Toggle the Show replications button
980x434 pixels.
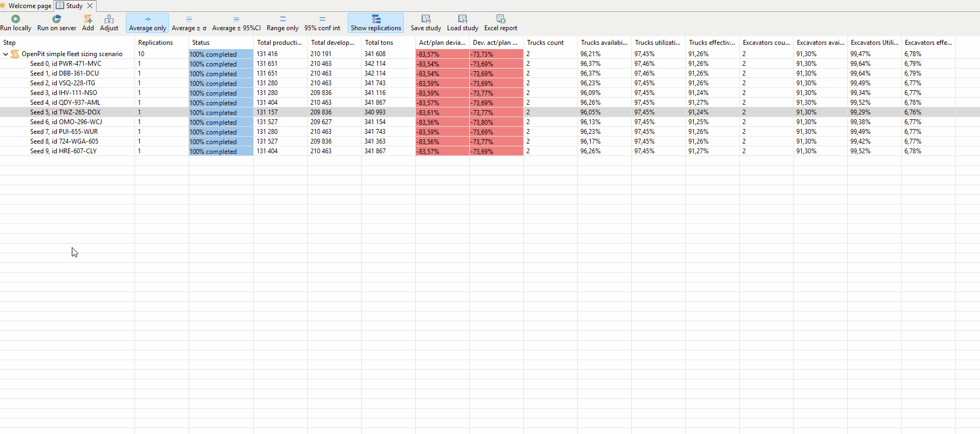[x=376, y=23]
